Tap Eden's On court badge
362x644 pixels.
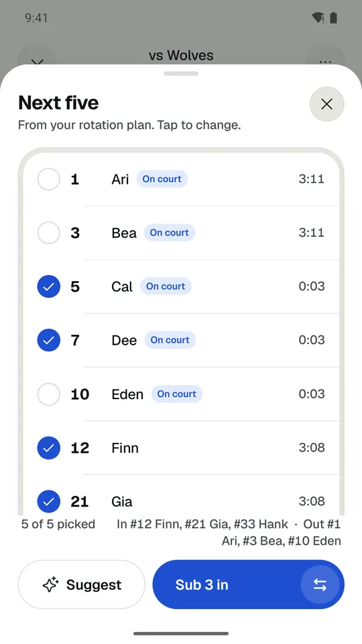coord(177,394)
